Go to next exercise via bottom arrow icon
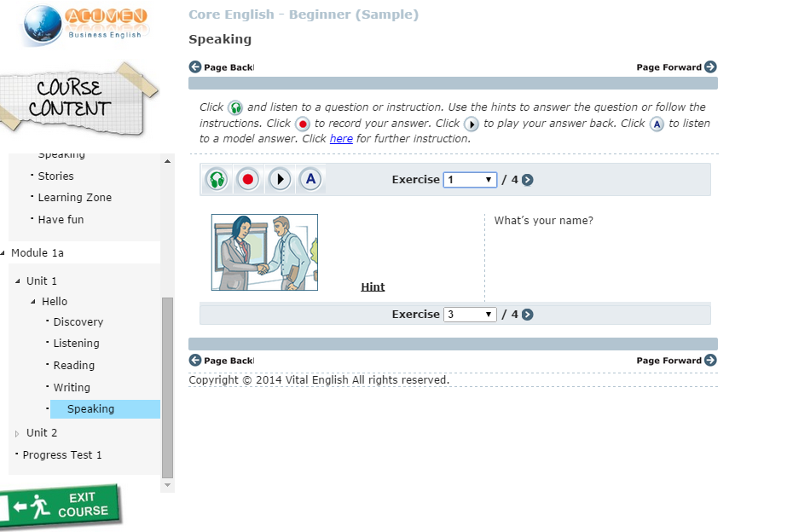Image resolution: width=787 pixels, height=532 pixels. (x=527, y=315)
